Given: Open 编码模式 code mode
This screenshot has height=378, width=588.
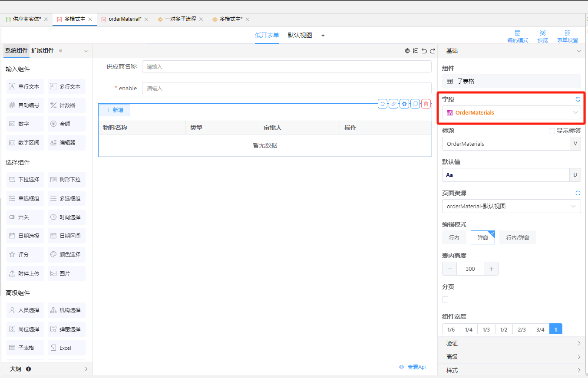Looking at the screenshot, I should tap(518, 36).
